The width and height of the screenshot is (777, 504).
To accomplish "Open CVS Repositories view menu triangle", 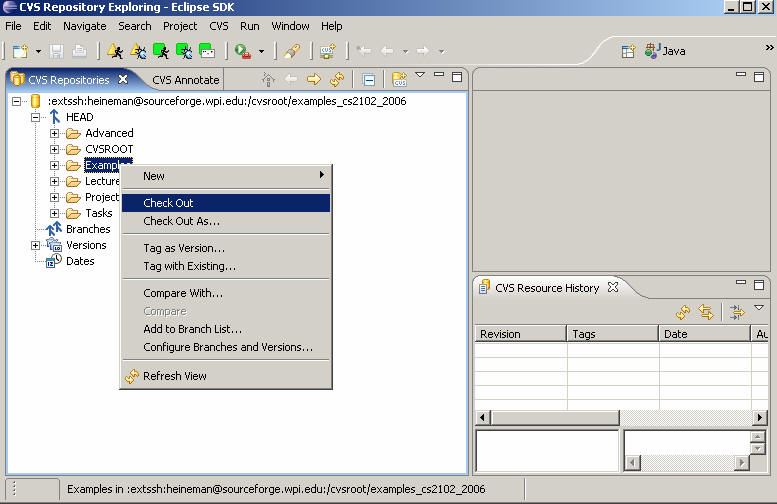I will click(420, 75).
